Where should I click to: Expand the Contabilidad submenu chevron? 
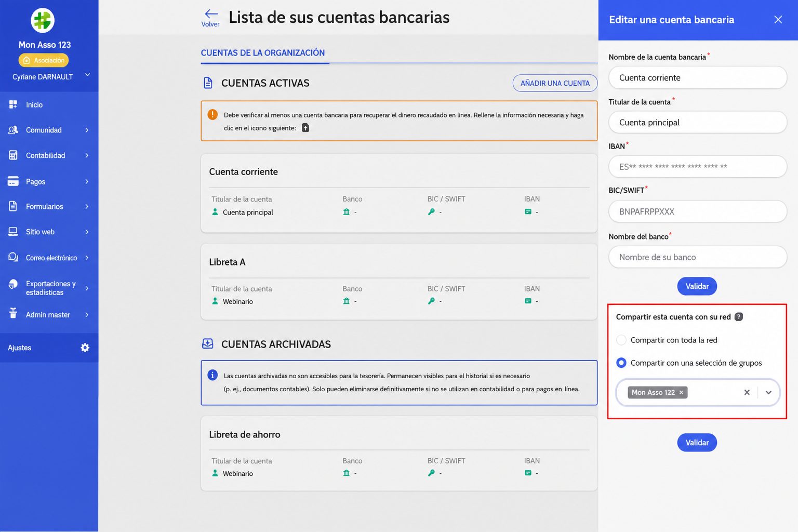tap(87, 155)
